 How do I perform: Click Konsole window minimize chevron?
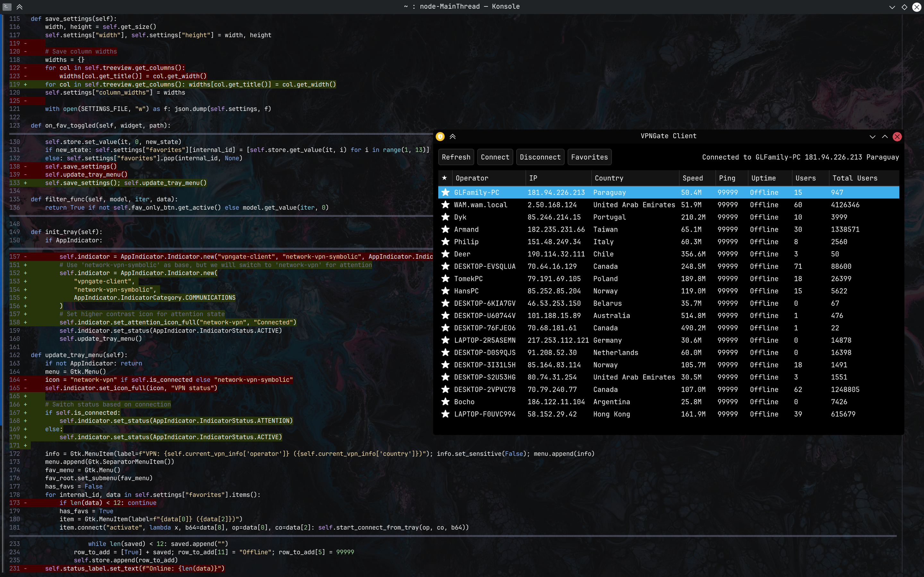[892, 7]
